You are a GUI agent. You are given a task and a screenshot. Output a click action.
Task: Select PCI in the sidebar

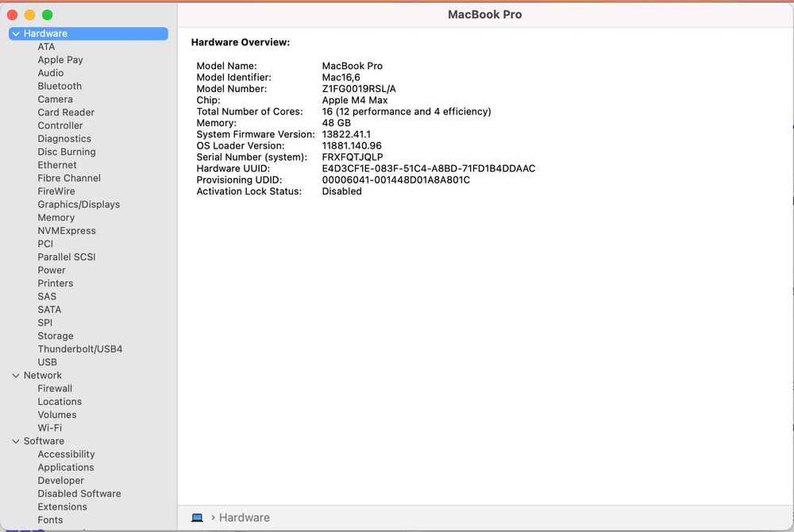[x=45, y=244]
